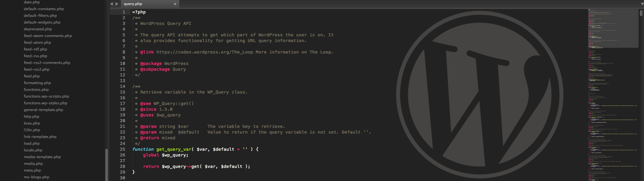This screenshot has width=644, height=181.
Task: Open locale.php in the sidebar
Action: 33,150
